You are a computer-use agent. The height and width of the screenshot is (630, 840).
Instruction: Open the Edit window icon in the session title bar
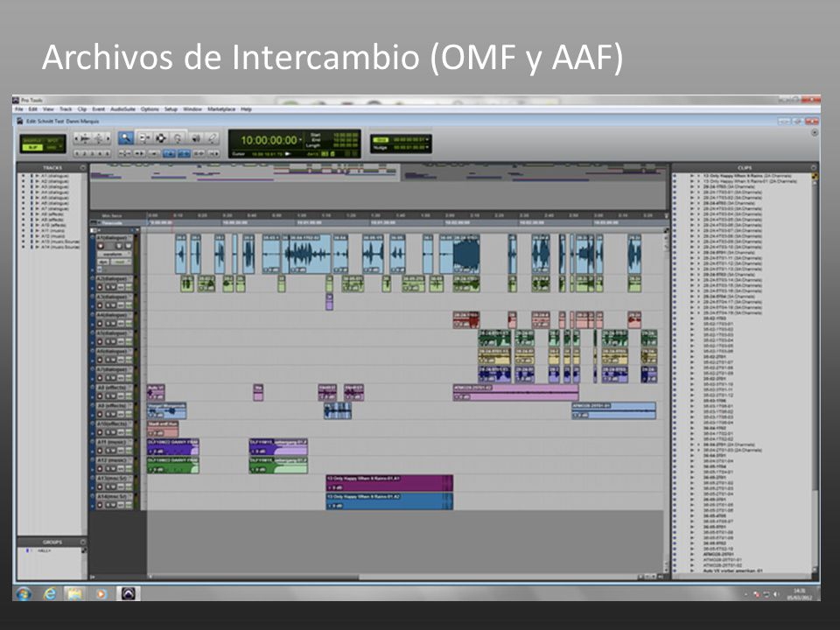tap(20, 121)
